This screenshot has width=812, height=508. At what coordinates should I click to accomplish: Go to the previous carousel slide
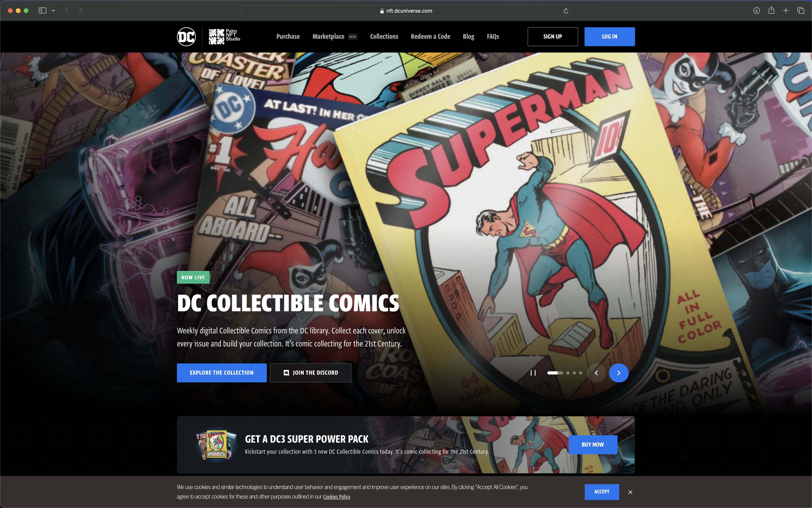596,373
